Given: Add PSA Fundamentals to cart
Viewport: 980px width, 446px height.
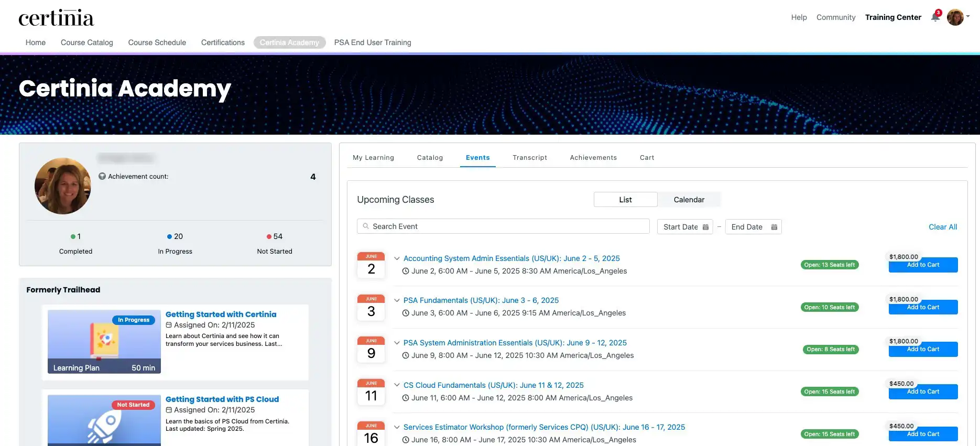Looking at the screenshot, I should point(923,308).
